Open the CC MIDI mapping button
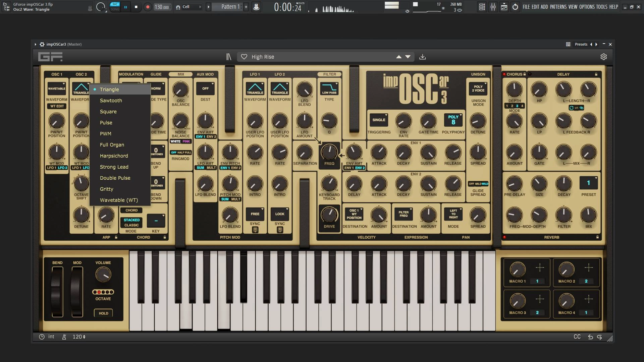This screenshot has height=362, width=644. [577, 337]
